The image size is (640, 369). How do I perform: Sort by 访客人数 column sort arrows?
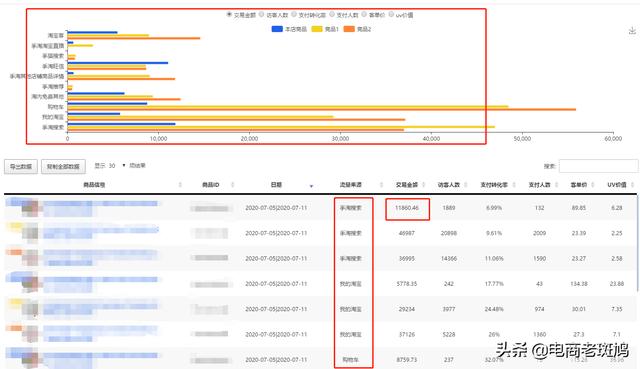(x=466, y=185)
